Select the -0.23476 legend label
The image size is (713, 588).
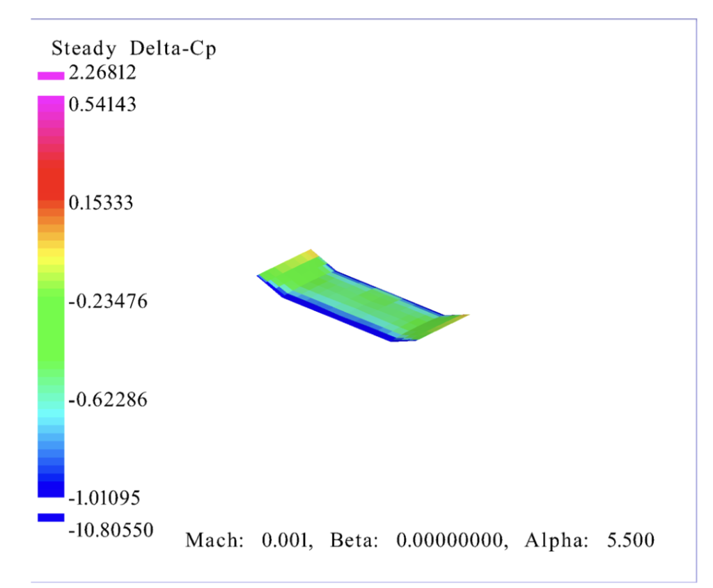[x=107, y=302]
